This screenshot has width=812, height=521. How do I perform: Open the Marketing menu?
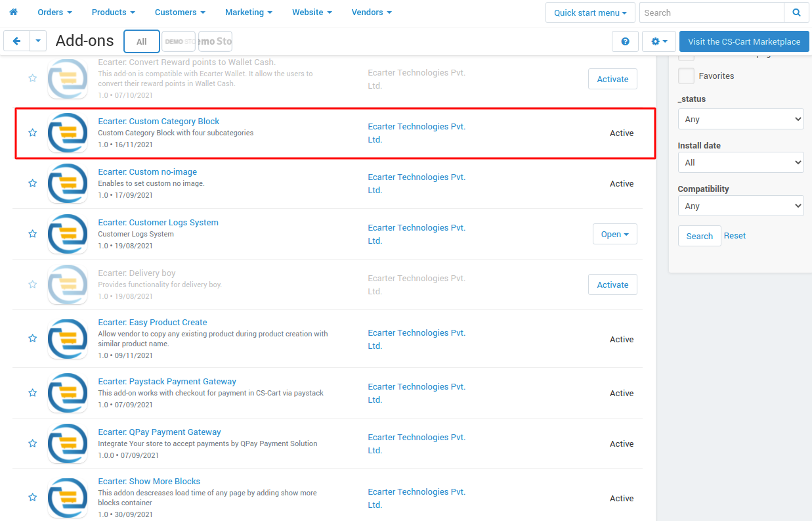tap(249, 12)
